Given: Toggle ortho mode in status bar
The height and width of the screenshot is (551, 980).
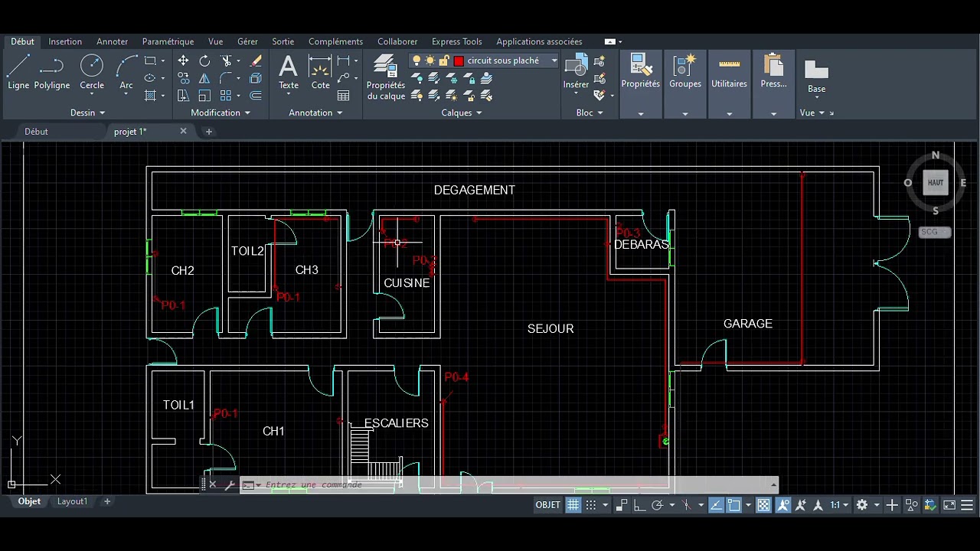Looking at the screenshot, I should (640, 505).
